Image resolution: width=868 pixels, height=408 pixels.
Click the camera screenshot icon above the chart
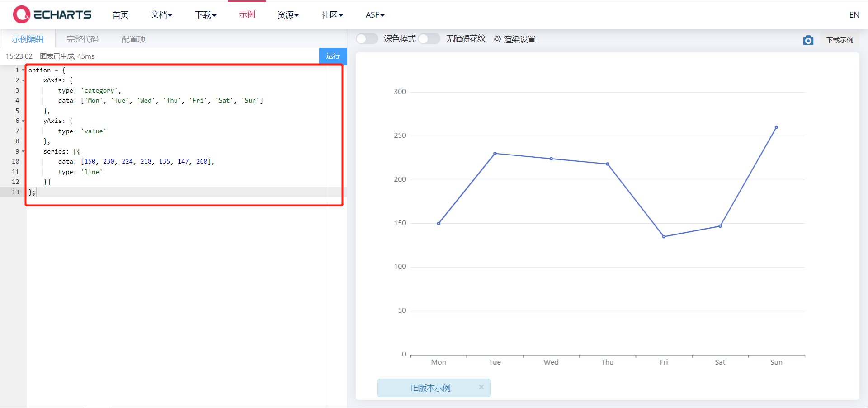[x=808, y=40]
